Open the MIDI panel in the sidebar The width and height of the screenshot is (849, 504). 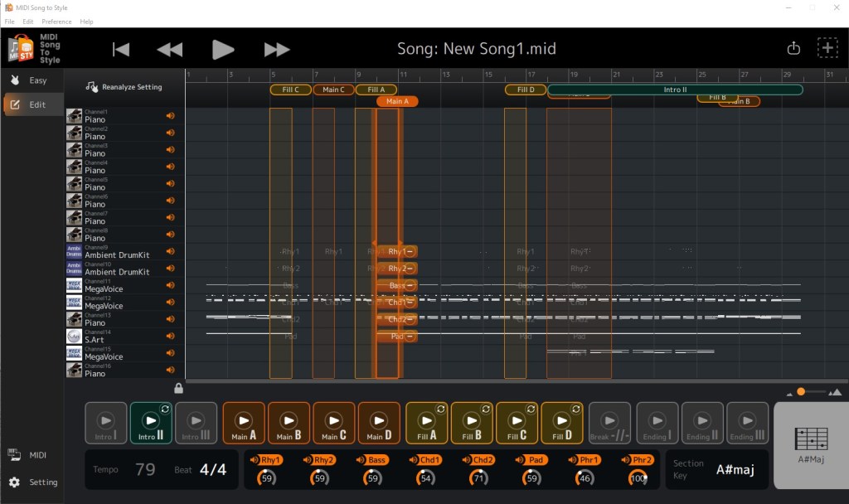pyautogui.click(x=32, y=454)
